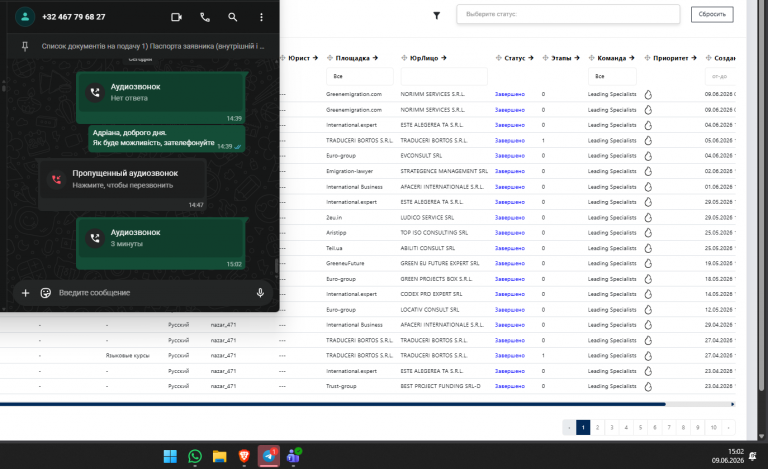This screenshot has height=469, width=768.
Task: Select current page 1 in pagination
Action: tap(583, 427)
